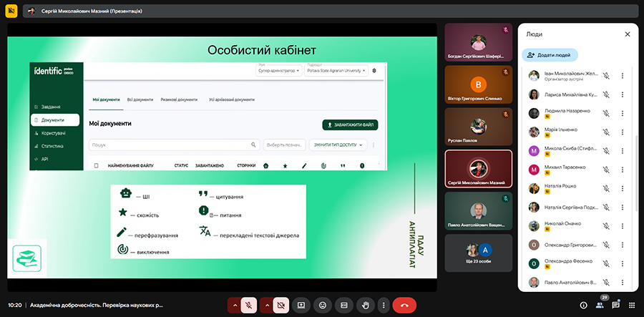This screenshot has height=317, width=644.
Task: Turn on closed captions
Action: 343,305
